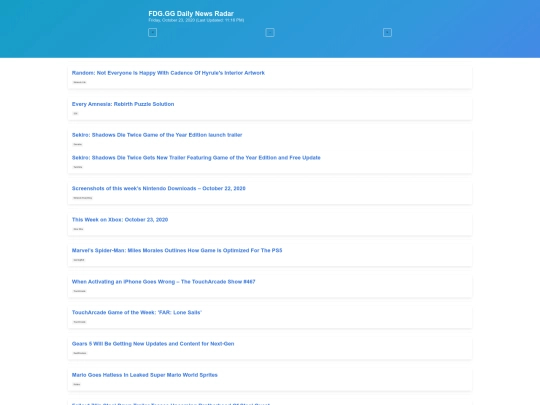Image resolution: width=540 pixels, height=405 pixels.
Task: Click source tag under FAR: Lone Sails headline
Action: point(79,322)
